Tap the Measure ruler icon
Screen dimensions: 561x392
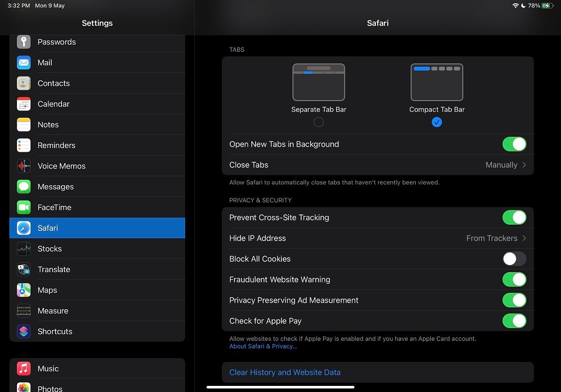pos(23,311)
